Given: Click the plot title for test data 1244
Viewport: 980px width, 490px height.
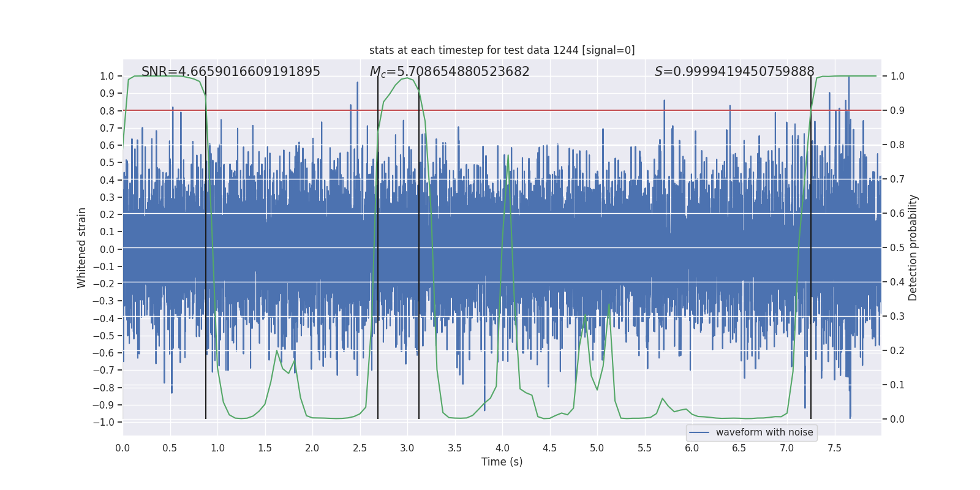Looking at the screenshot, I should [x=502, y=50].
